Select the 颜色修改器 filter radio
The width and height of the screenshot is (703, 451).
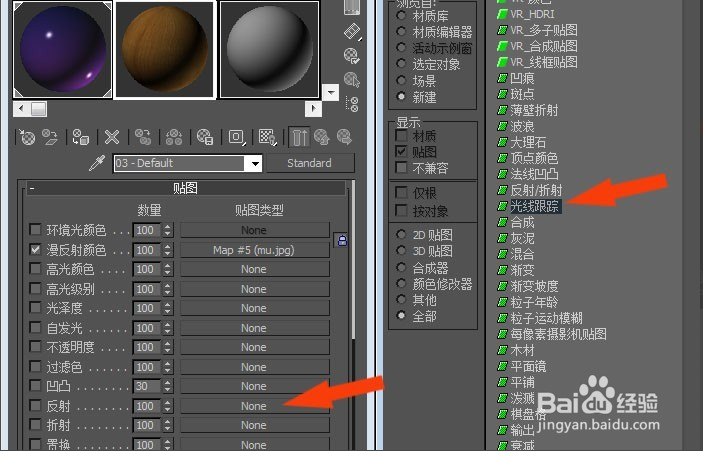(x=401, y=283)
